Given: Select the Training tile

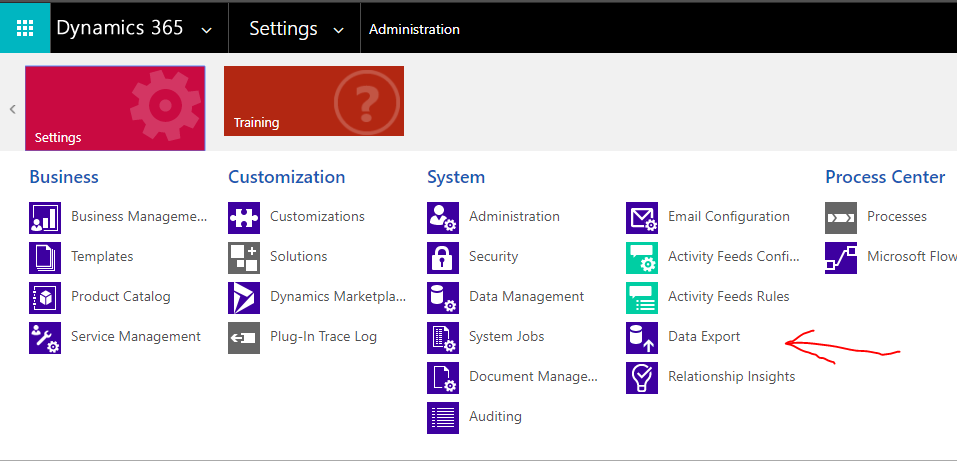Looking at the screenshot, I should tap(314, 101).
